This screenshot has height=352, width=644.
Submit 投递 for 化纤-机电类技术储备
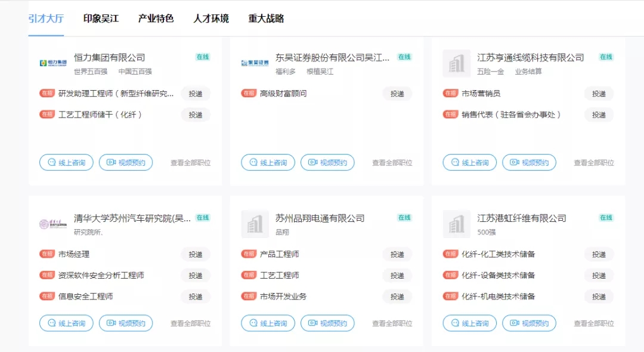(x=599, y=297)
